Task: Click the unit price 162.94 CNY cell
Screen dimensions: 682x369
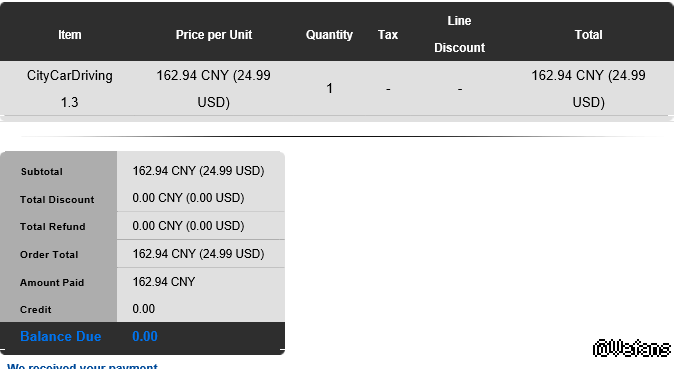Action: click(x=214, y=89)
